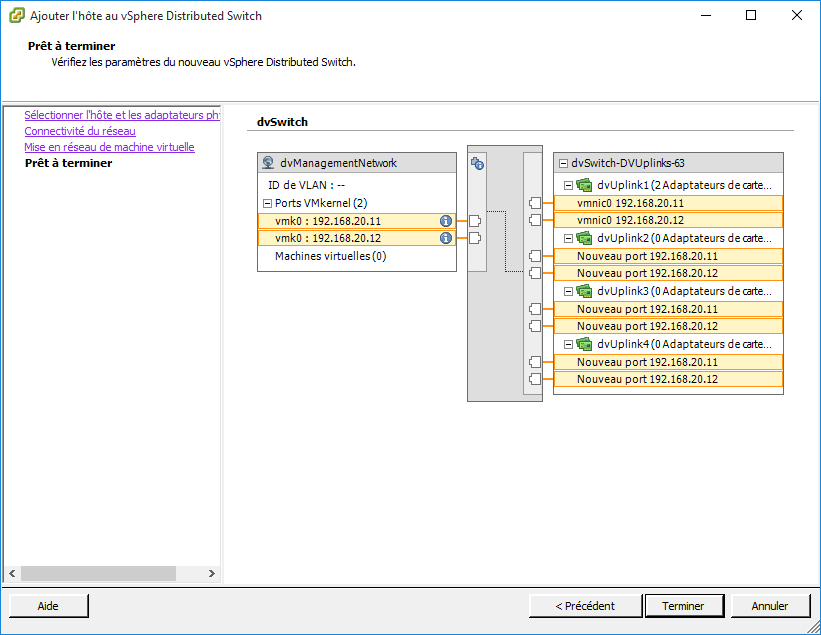821x635 pixels.
Task: Collapse the Ports VMkernel (2) group
Action: point(268,203)
